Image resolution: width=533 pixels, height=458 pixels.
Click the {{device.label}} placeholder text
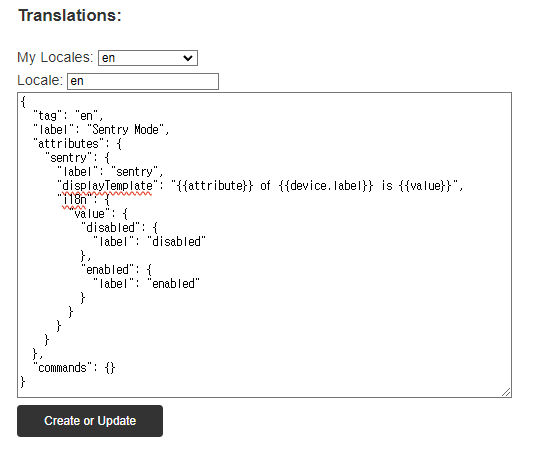coord(326,186)
